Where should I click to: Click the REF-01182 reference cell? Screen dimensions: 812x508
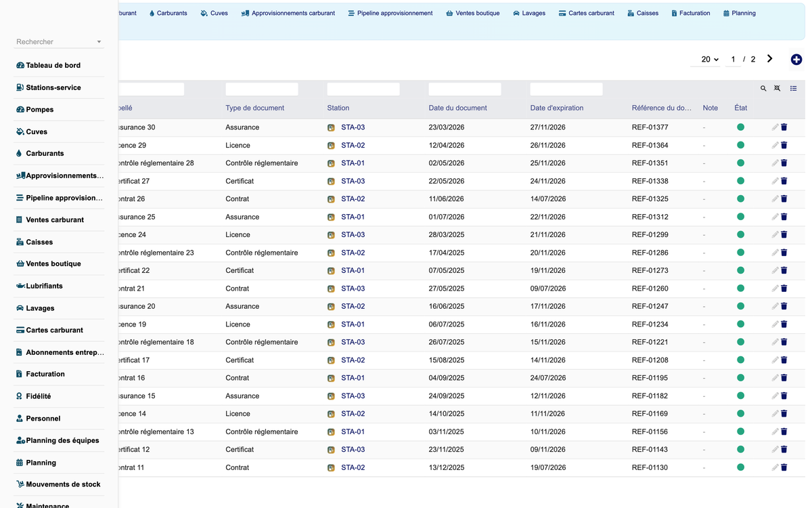click(650, 396)
